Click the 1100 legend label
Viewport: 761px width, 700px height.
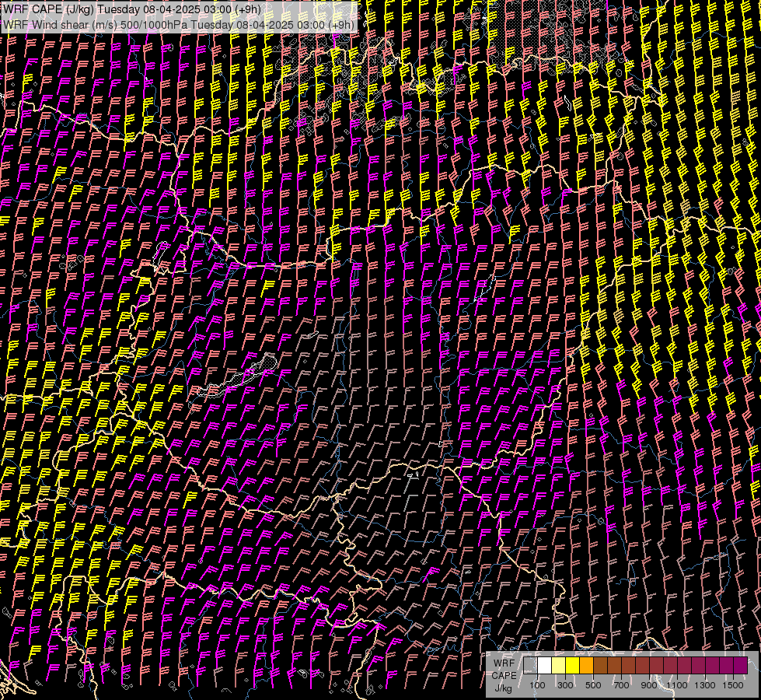pos(677,685)
